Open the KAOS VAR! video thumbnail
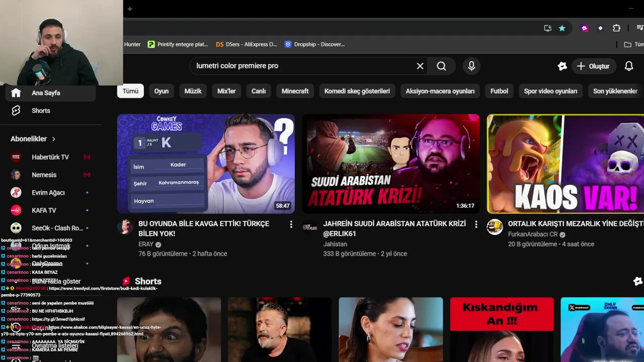Screen dimensions: 644x362 tap(566, 164)
